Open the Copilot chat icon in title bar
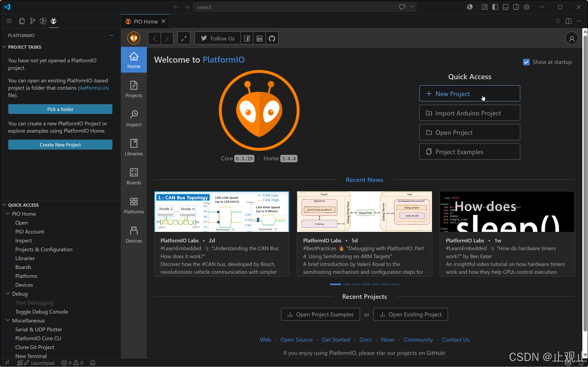588x367 pixels. click(402, 7)
